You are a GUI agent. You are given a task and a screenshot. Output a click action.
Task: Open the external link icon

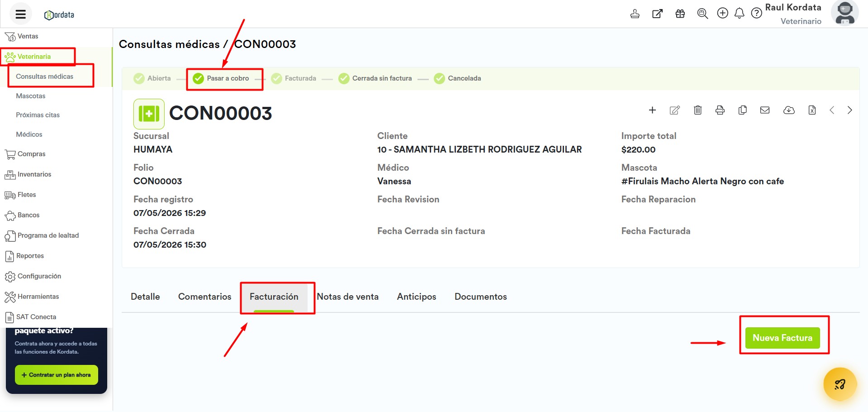(657, 14)
